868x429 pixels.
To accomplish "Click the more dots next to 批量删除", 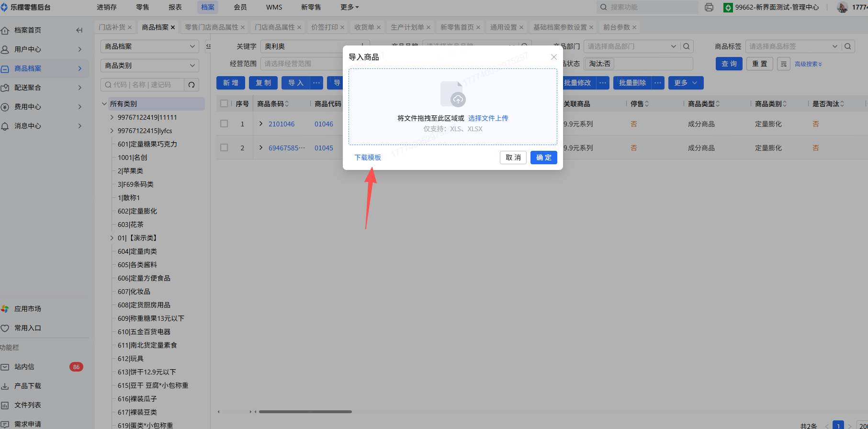I will coord(658,83).
